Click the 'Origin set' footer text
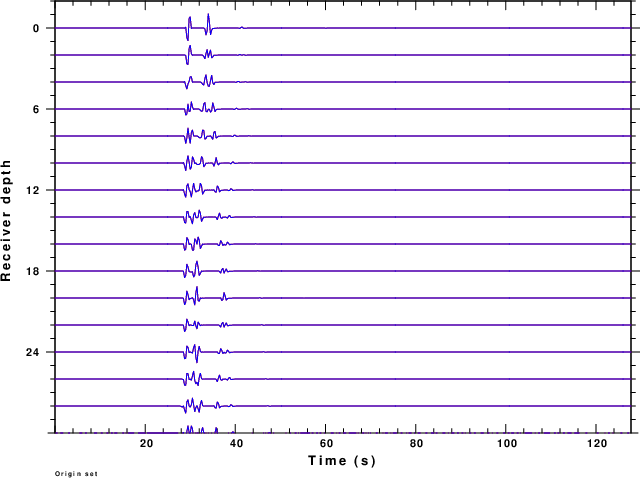This screenshot has width=640, height=478. tap(76, 474)
